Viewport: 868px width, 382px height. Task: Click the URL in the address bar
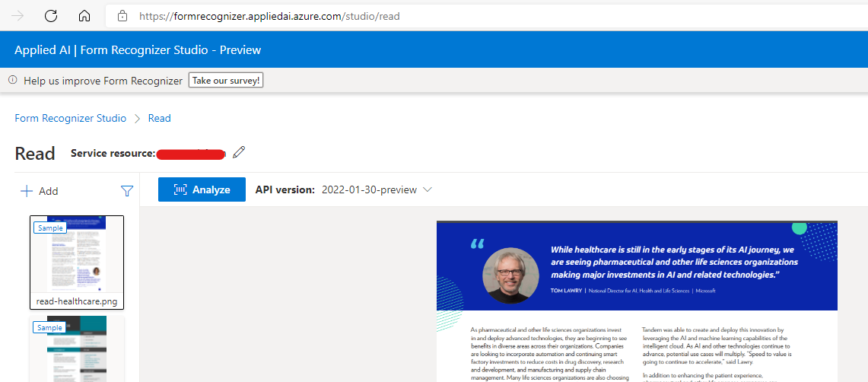(269, 17)
